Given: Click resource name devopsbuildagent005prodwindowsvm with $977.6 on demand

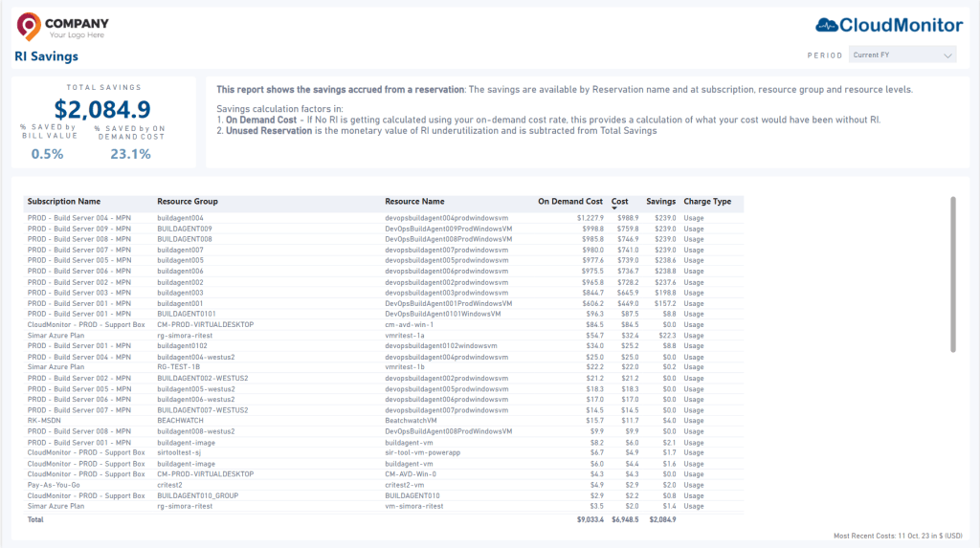Looking at the screenshot, I should pyautogui.click(x=446, y=260).
